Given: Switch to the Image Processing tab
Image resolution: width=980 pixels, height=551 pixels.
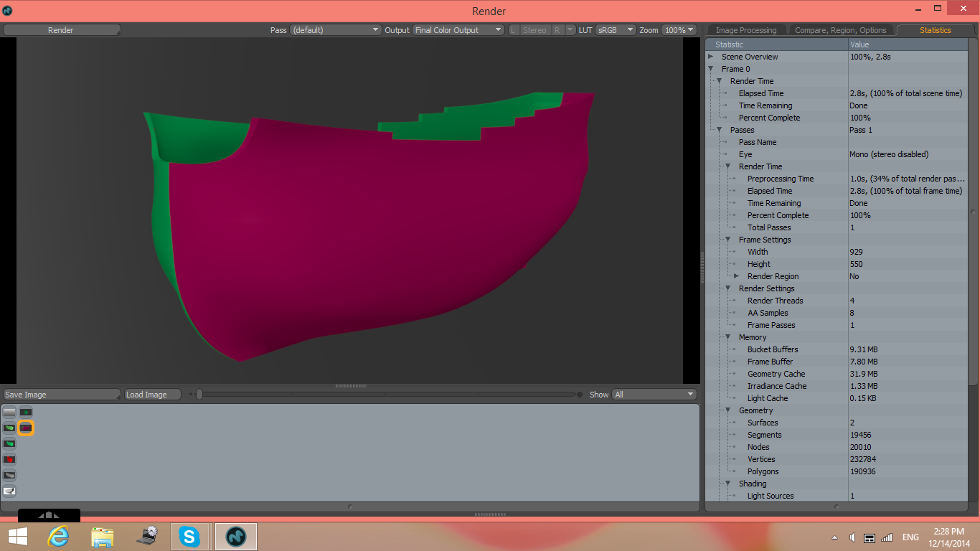Looking at the screenshot, I should click(746, 30).
